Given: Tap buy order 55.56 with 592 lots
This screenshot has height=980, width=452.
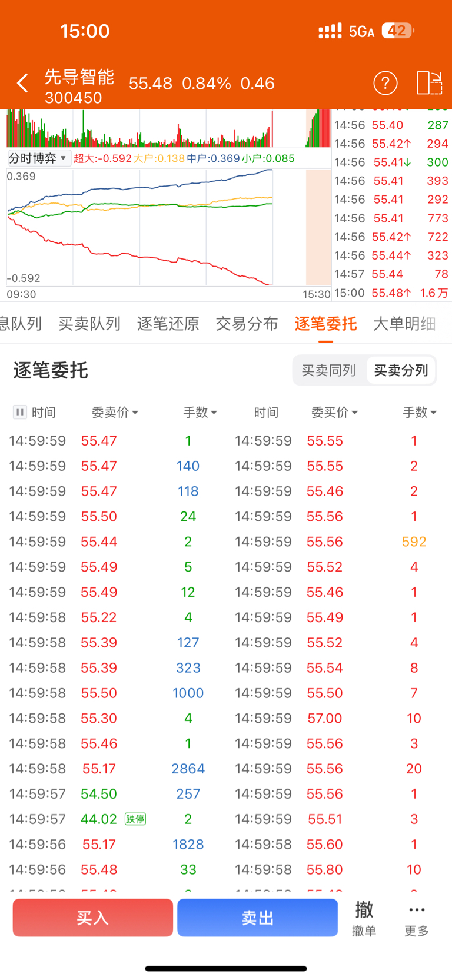Looking at the screenshot, I should [x=340, y=542].
